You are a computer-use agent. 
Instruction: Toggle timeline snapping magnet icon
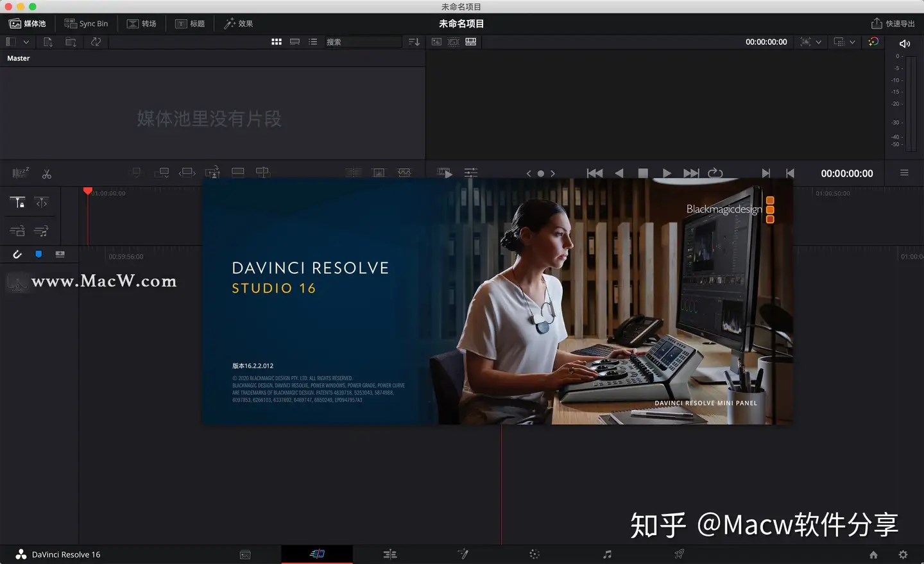(x=17, y=255)
